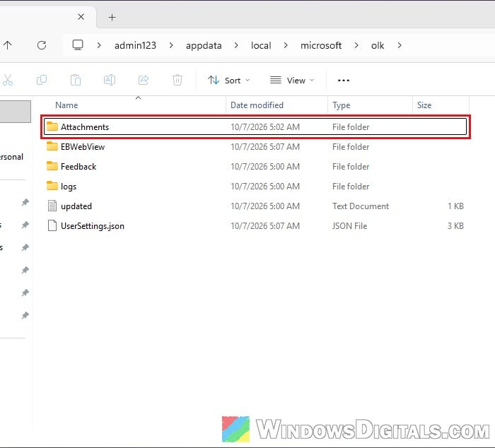Expand chevron after microsoft in address bar
The width and height of the screenshot is (495, 448).
(x=356, y=45)
